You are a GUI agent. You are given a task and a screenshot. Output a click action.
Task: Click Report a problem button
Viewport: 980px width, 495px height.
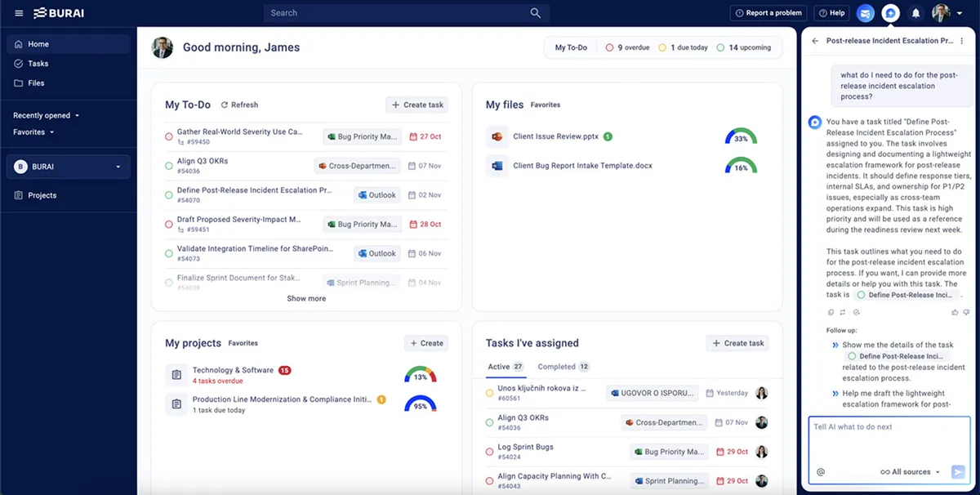(x=768, y=13)
